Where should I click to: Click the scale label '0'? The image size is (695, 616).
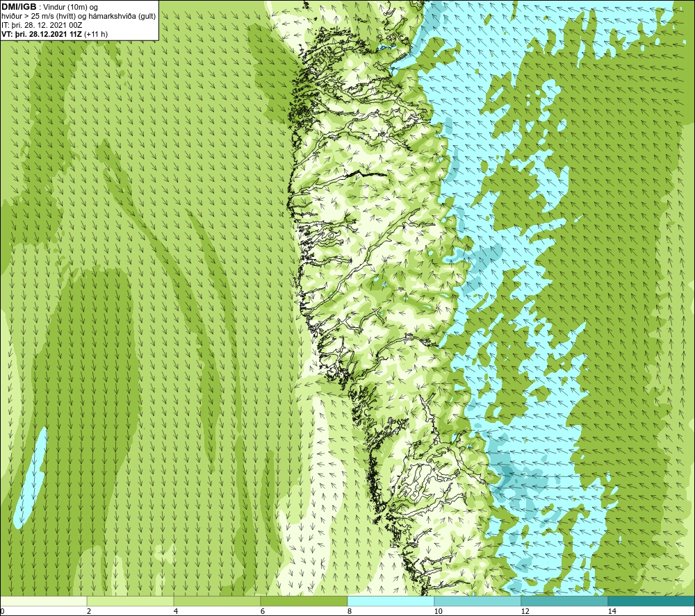[2, 611]
